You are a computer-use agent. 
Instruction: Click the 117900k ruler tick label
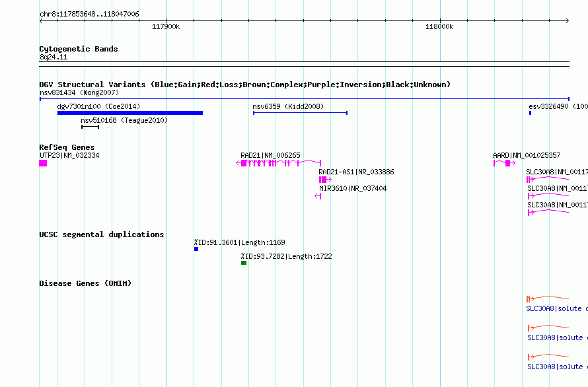[x=166, y=26]
